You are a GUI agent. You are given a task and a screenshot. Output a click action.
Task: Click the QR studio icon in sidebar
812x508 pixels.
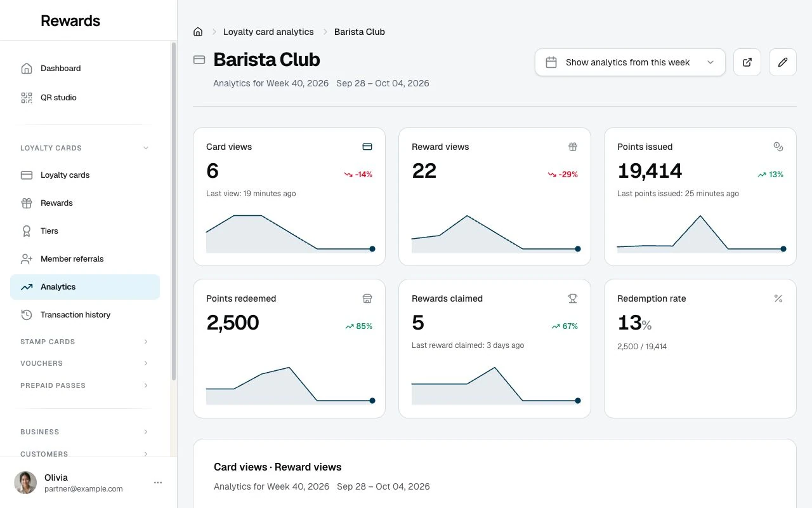27,97
